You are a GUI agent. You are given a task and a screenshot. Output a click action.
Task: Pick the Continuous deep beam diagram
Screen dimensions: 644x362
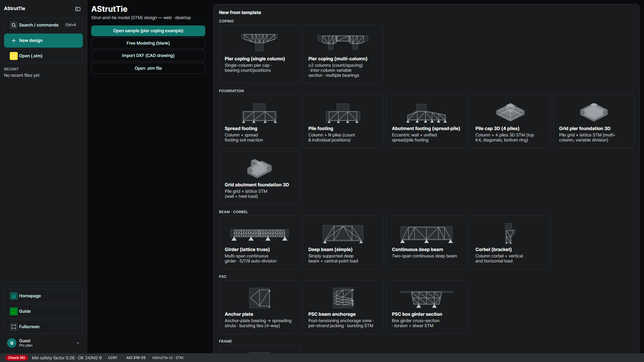coord(426,234)
